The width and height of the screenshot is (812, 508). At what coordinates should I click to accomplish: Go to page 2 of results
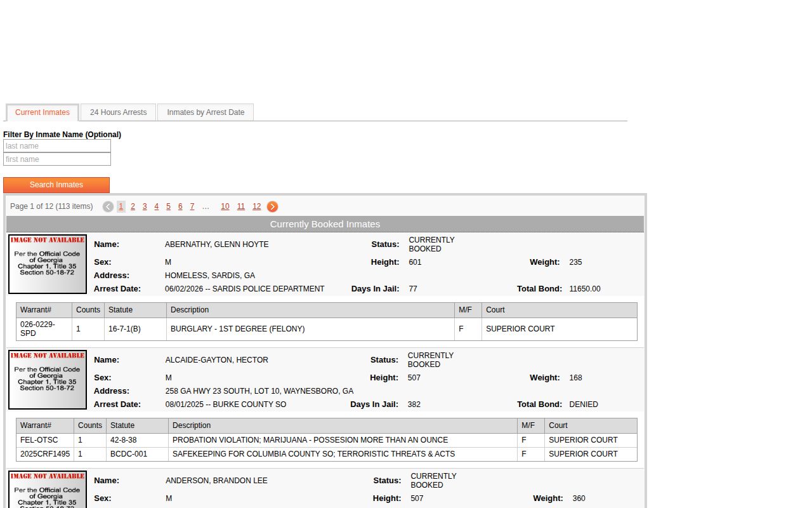point(133,206)
